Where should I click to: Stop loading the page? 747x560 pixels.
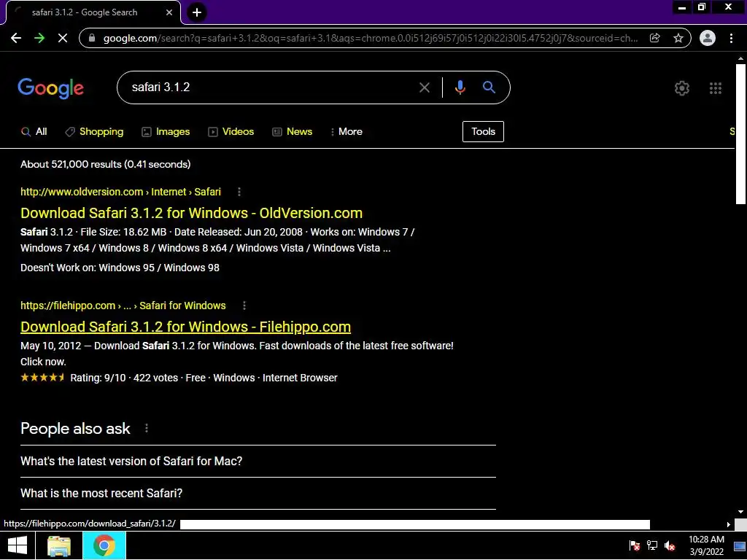click(63, 38)
